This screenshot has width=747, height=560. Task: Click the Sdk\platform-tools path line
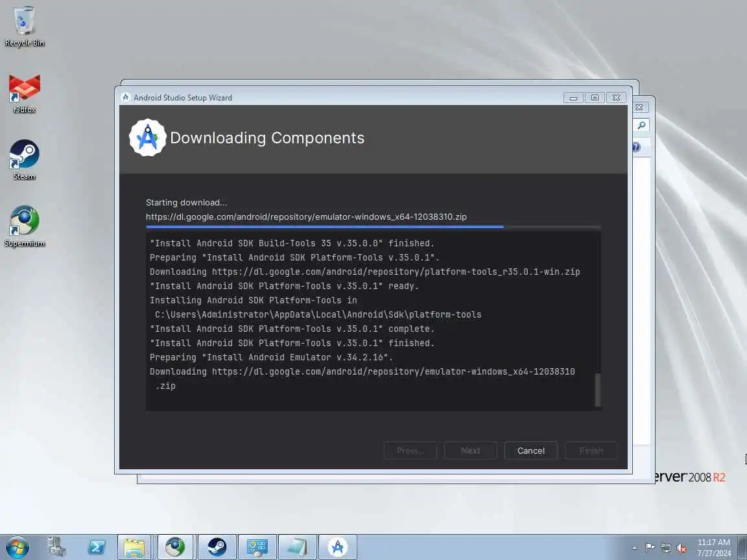tap(318, 315)
